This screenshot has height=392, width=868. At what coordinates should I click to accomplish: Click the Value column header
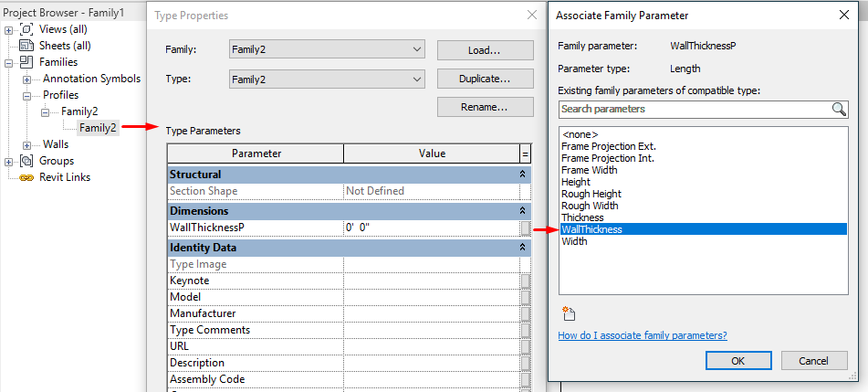432,154
